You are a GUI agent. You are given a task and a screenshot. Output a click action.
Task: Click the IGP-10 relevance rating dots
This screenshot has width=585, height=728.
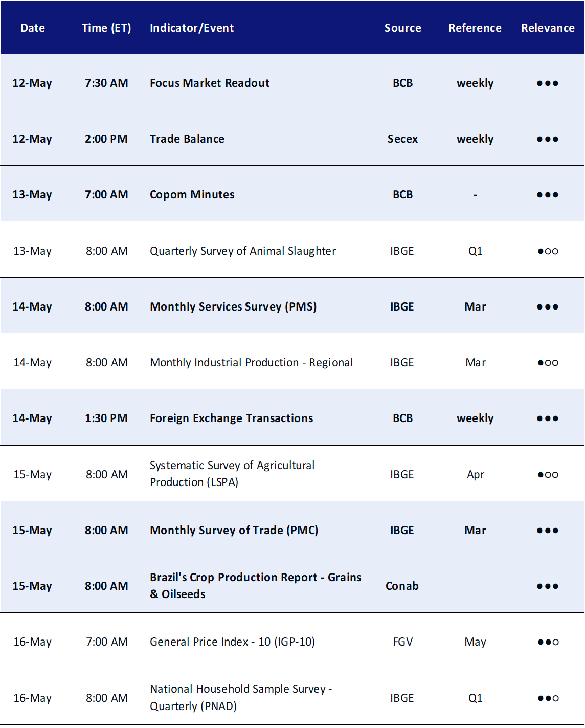pos(548,642)
